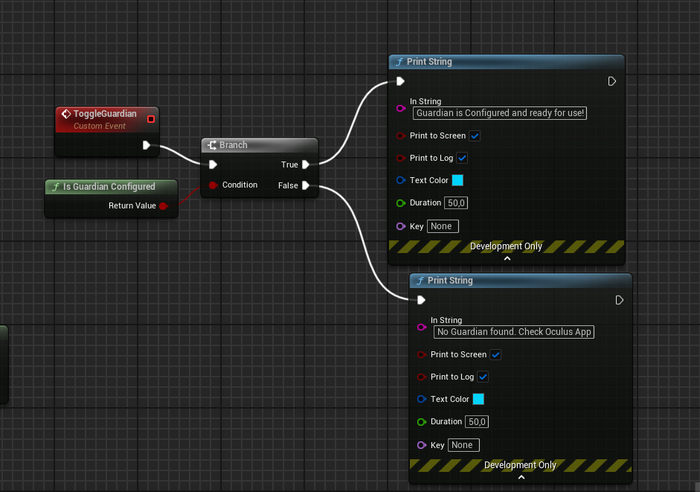Image resolution: width=700 pixels, height=492 pixels.
Task: Click Is Guardian Configured Return Value pin
Action: pos(164,206)
